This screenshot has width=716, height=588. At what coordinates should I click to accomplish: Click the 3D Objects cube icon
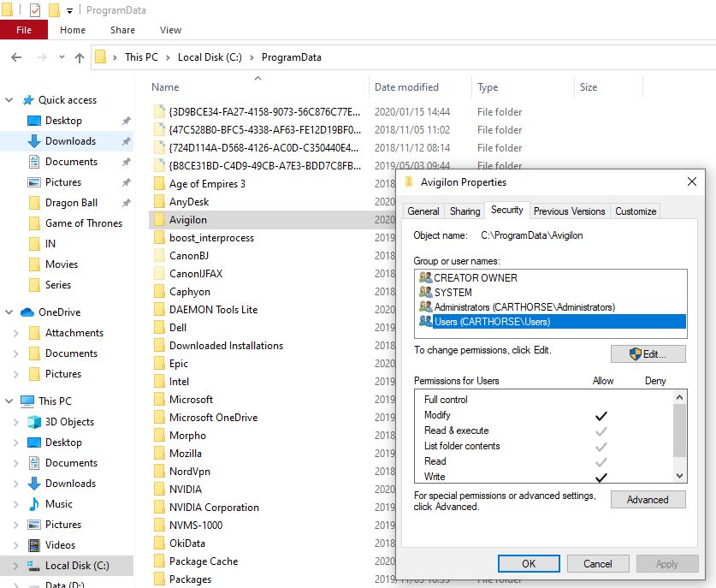[34, 422]
